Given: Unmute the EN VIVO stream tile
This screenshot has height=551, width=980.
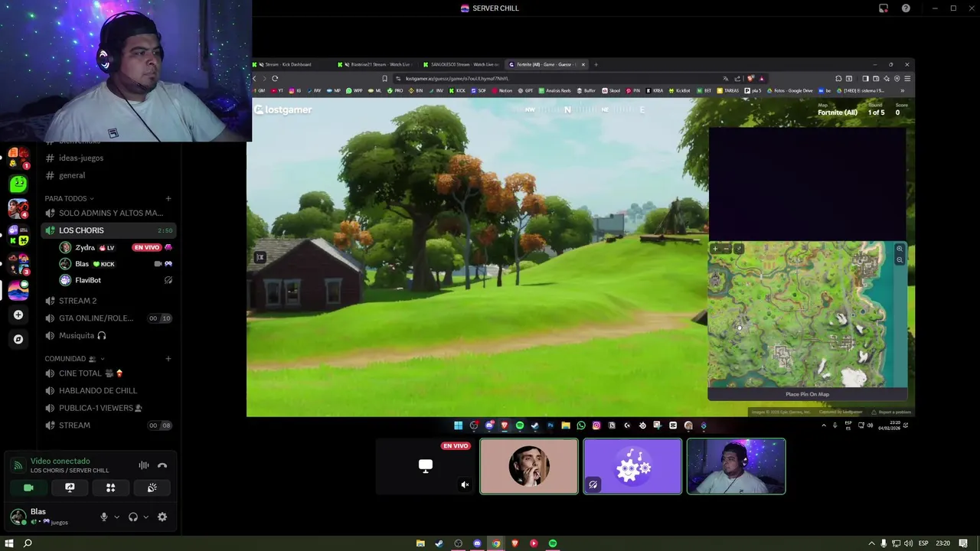Looking at the screenshot, I should tap(465, 484).
